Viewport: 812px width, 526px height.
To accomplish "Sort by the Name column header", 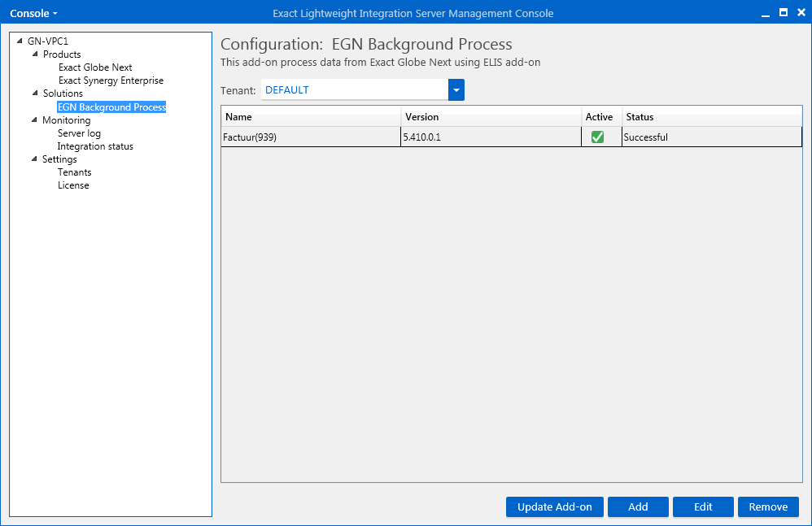I will tap(311, 117).
